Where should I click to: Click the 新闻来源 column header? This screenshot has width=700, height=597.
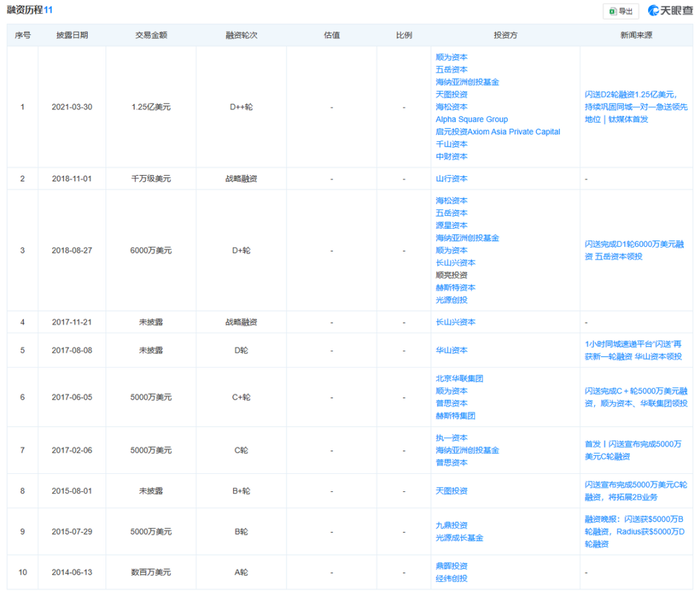[636, 35]
